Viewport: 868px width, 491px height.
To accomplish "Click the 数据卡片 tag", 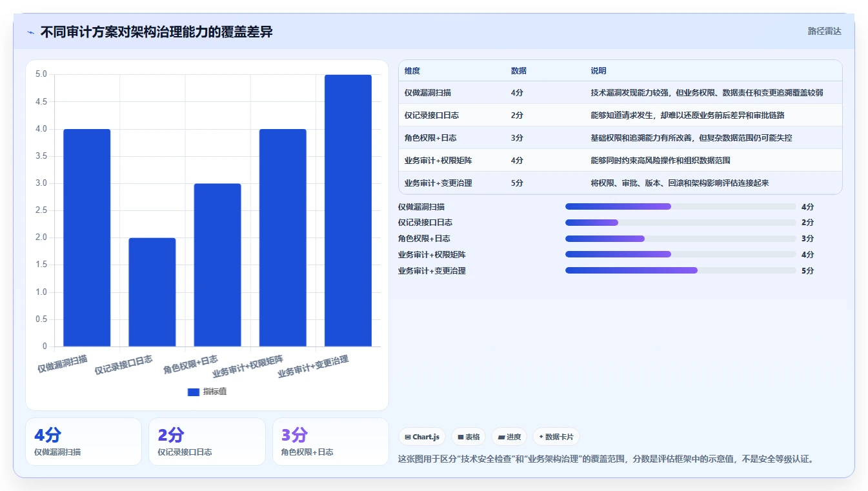I will pos(556,437).
